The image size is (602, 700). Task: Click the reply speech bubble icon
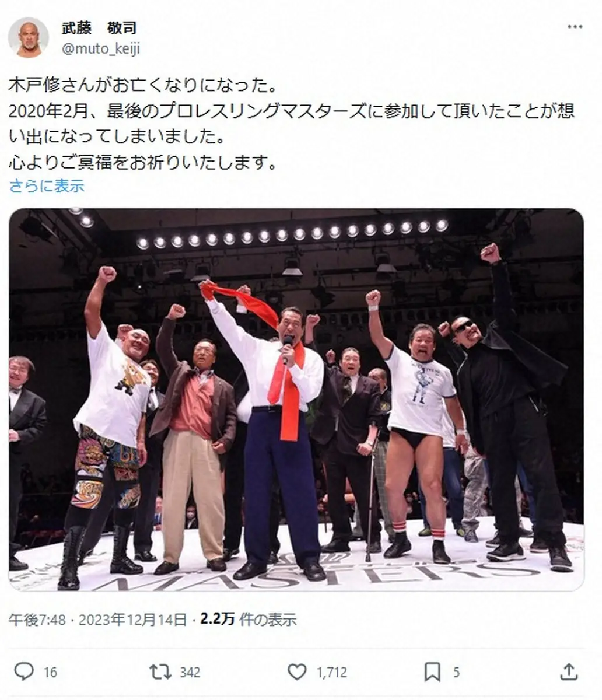[x=24, y=671]
